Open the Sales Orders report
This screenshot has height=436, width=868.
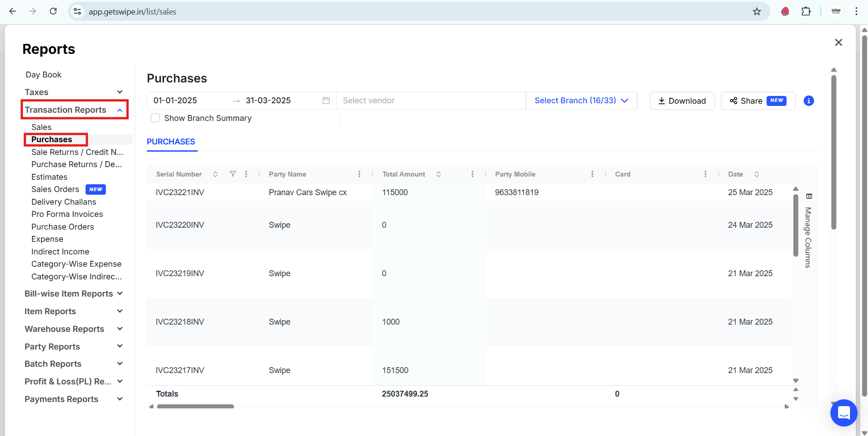(55, 189)
